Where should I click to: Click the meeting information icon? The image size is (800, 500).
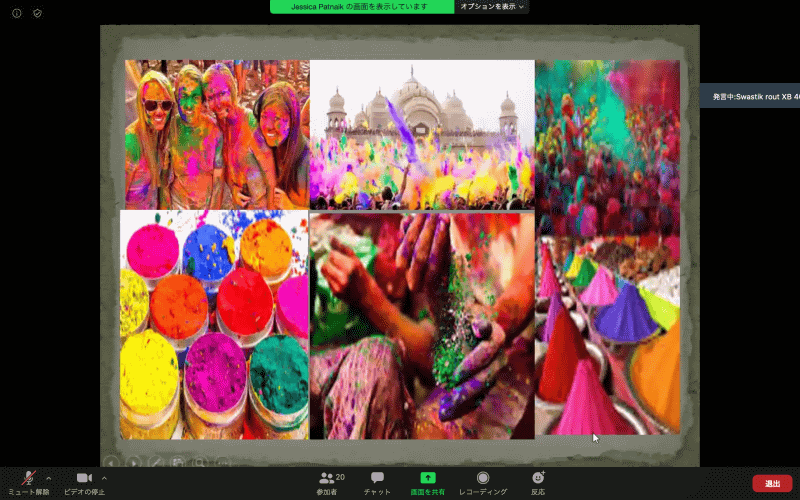point(16,13)
